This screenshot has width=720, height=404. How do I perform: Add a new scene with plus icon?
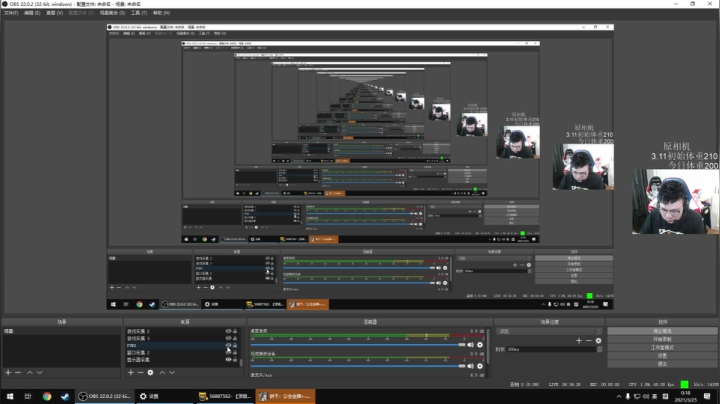[x=8, y=372]
